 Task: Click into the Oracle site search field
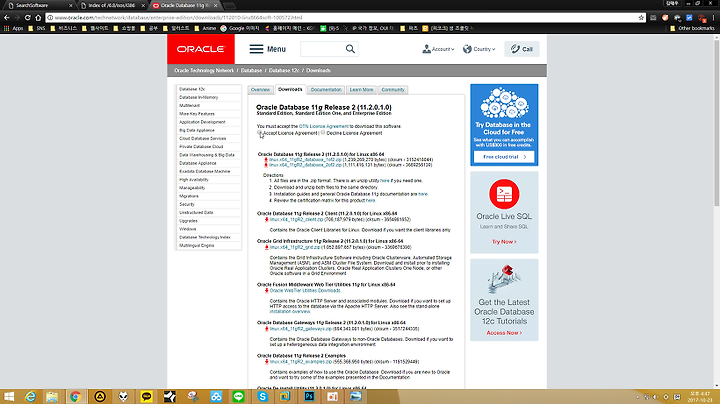click(x=323, y=49)
